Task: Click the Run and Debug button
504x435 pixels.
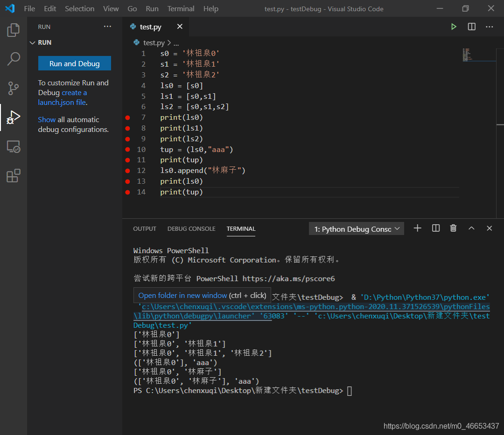Action: coord(75,63)
